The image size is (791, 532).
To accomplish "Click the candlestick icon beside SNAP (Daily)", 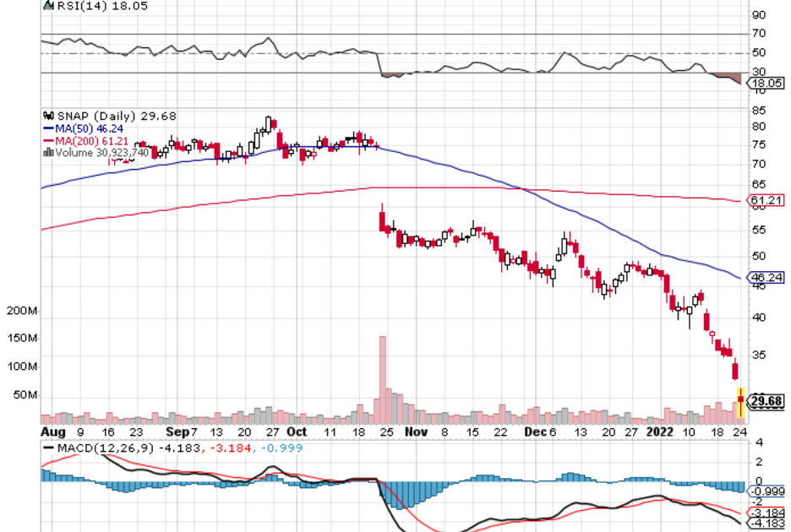I will pos(46,116).
